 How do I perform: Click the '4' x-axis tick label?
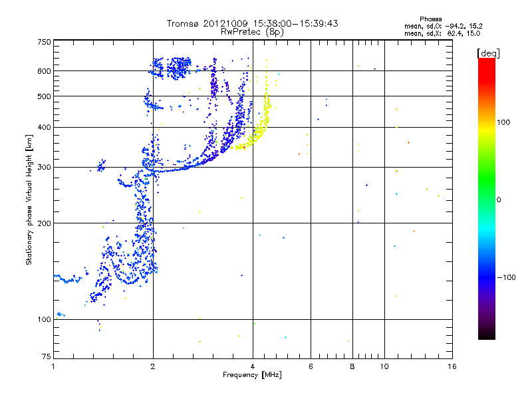tap(253, 366)
